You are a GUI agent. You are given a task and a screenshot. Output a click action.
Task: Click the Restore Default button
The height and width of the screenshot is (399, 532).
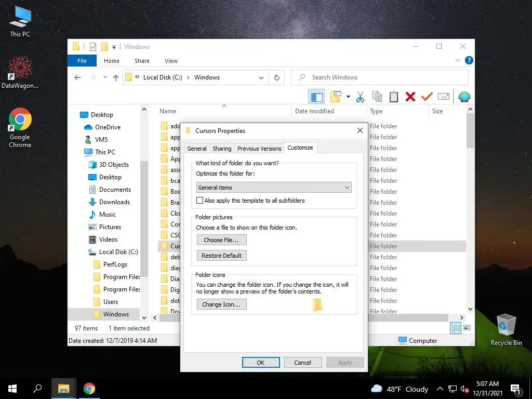pos(221,256)
